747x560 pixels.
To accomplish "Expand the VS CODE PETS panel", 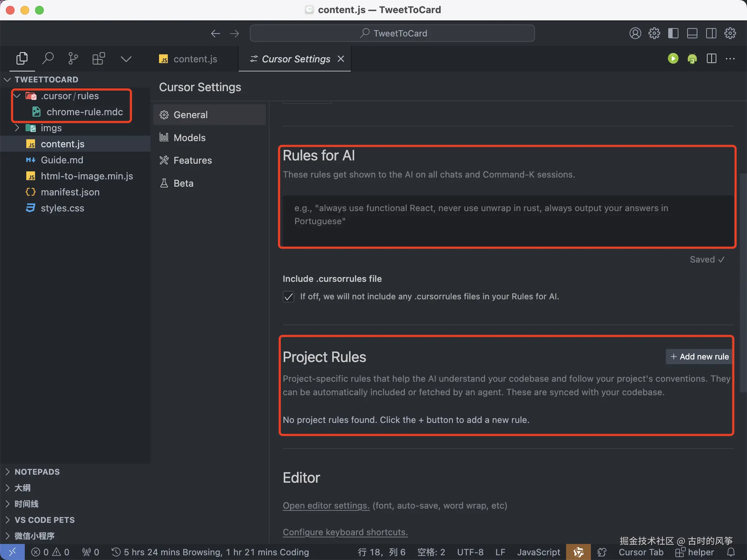I will (x=75, y=520).
